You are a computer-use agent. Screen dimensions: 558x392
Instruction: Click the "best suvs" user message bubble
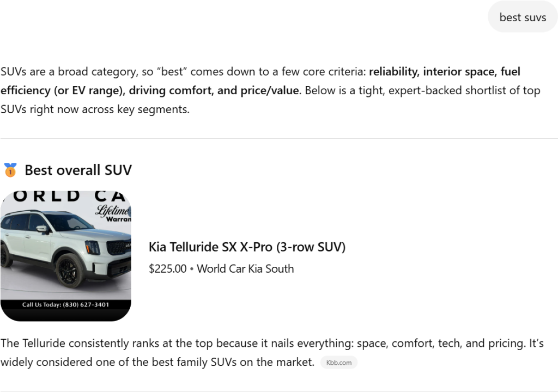point(523,17)
